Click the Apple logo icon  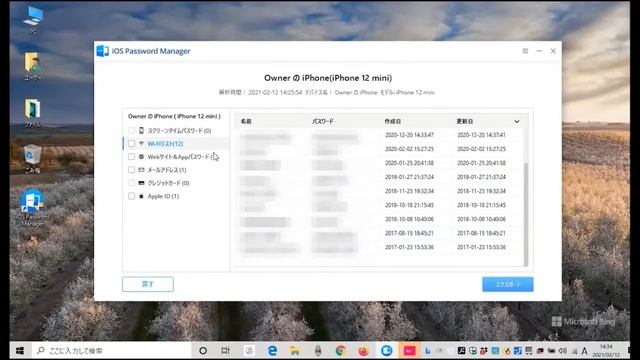(x=141, y=196)
